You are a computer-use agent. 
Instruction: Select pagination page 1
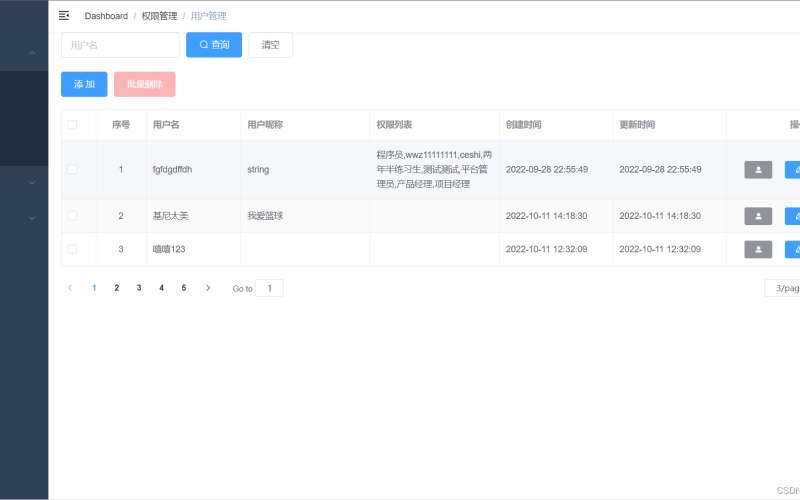(x=94, y=288)
